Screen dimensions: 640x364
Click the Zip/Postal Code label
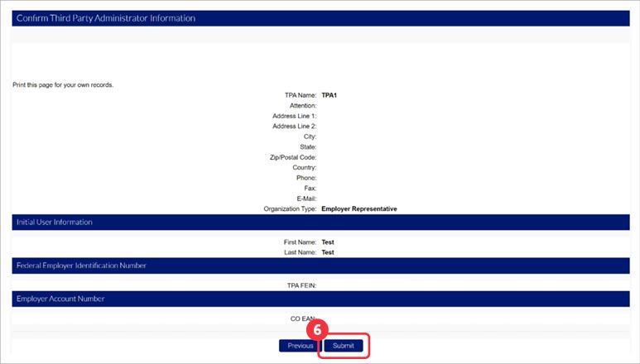(293, 157)
